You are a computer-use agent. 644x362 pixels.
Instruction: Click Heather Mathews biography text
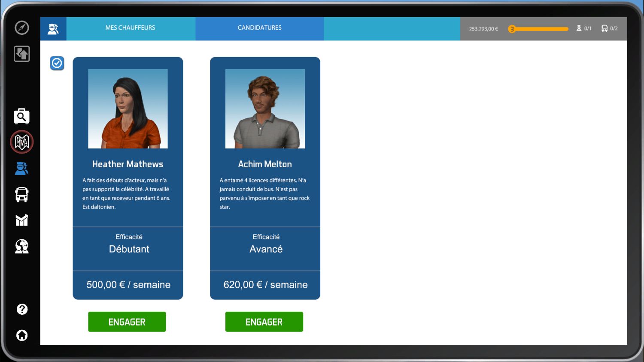tap(126, 193)
